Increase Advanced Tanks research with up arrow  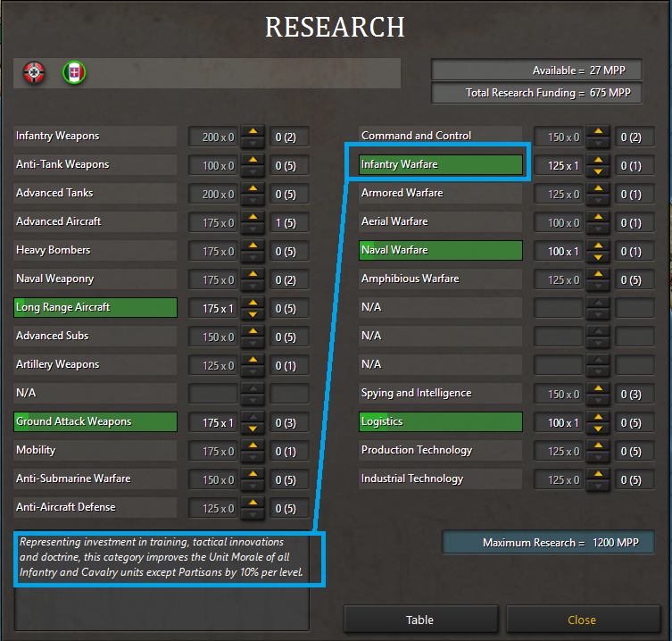[253, 188]
